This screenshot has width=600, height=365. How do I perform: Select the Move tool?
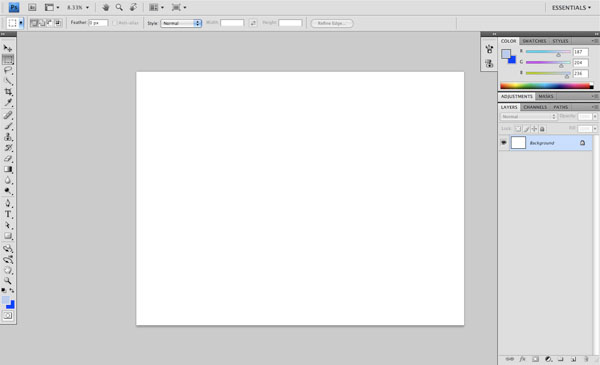coord(8,48)
